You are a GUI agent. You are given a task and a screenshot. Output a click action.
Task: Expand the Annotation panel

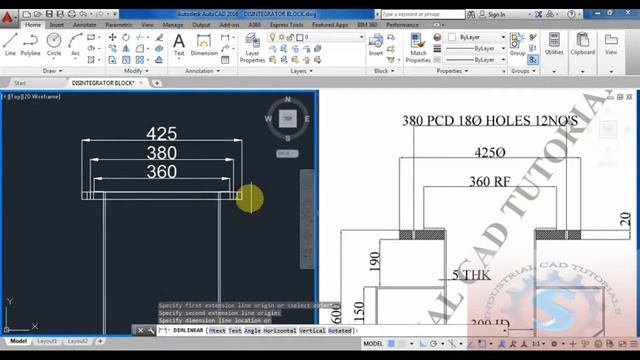[202, 71]
